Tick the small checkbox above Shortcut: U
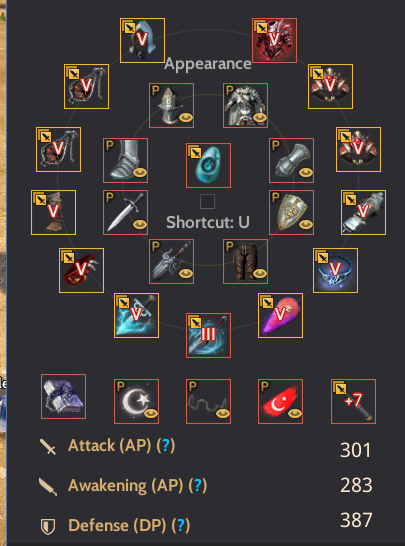 point(208,202)
